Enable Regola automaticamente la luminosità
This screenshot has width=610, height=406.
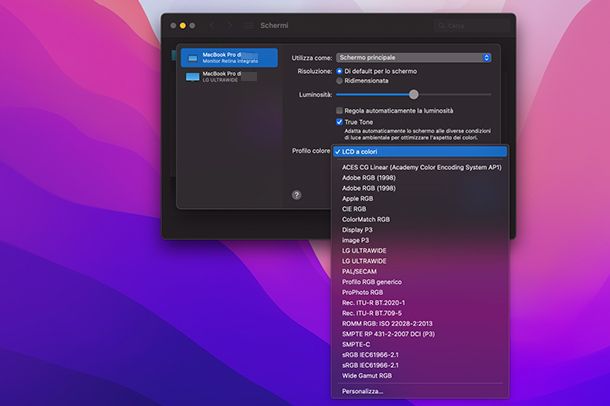click(x=339, y=111)
